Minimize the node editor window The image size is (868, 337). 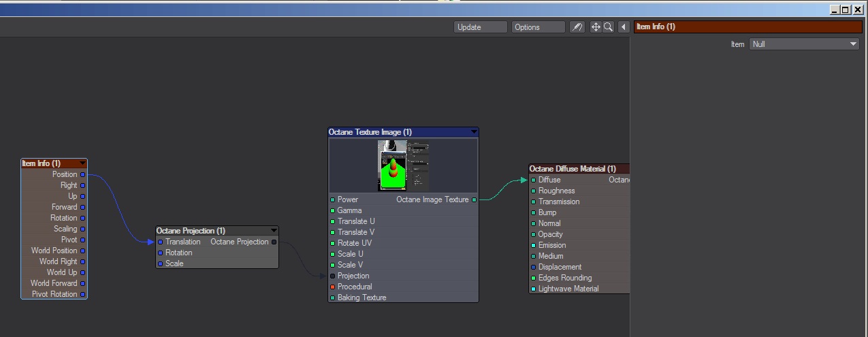tap(835, 10)
